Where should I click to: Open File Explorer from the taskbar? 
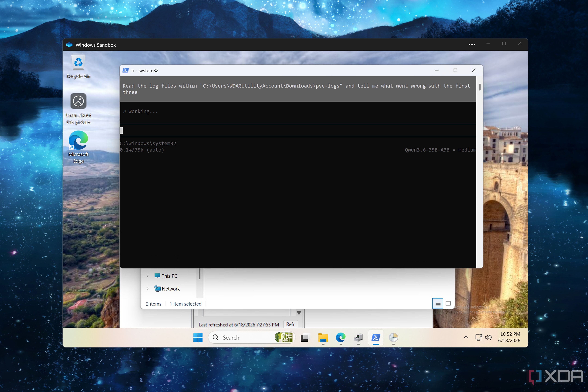point(323,338)
